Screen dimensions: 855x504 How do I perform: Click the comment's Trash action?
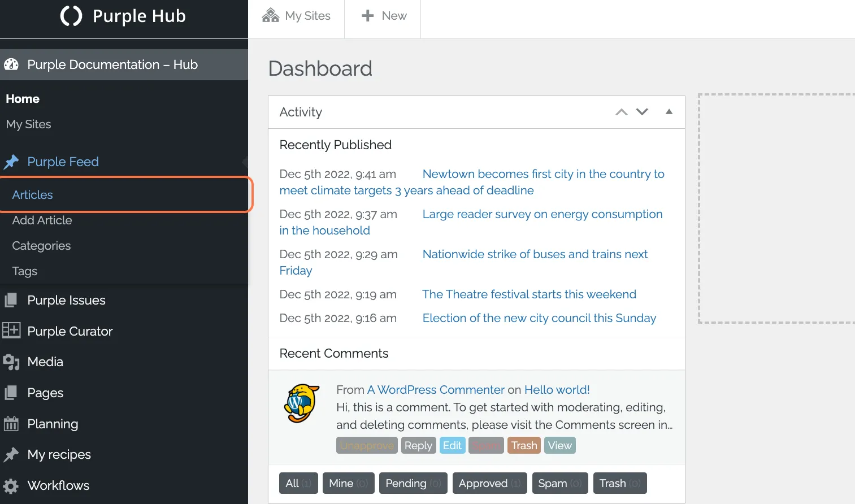click(x=524, y=445)
